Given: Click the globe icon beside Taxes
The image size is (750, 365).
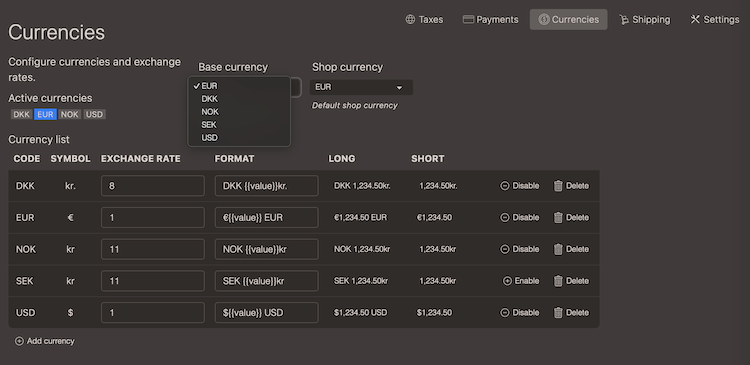Looking at the screenshot, I should [x=410, y=20].
